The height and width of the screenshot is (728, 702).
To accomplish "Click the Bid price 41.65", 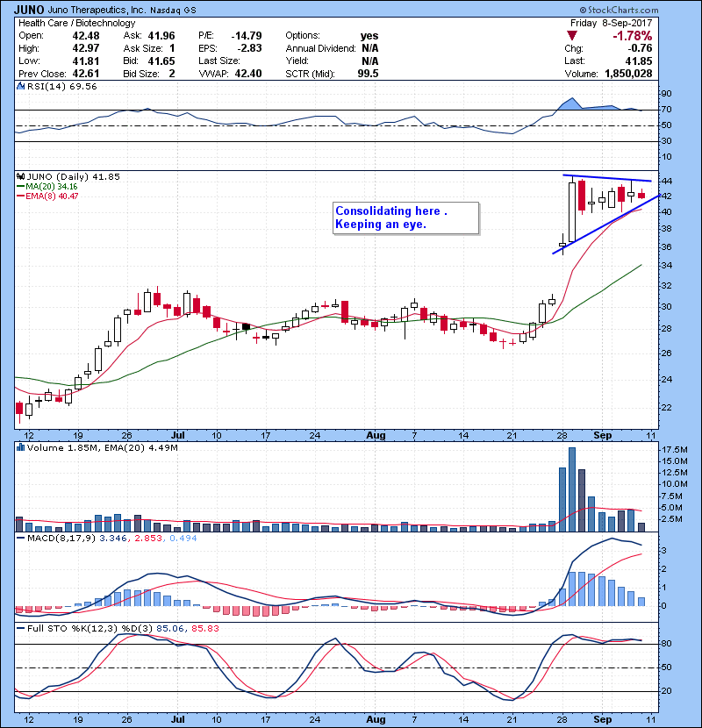I will 161,61.
